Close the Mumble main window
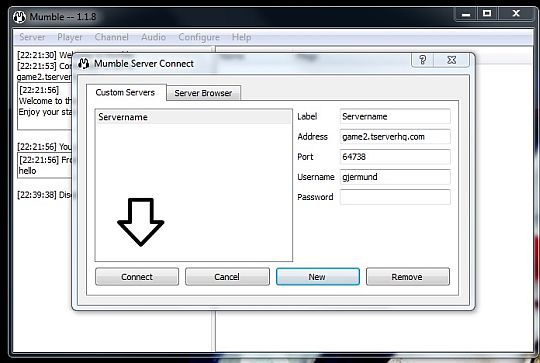 coord(516,14)
